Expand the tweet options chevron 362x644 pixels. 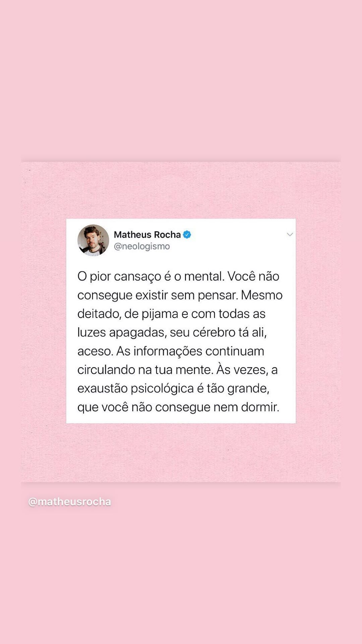(290, 234)
